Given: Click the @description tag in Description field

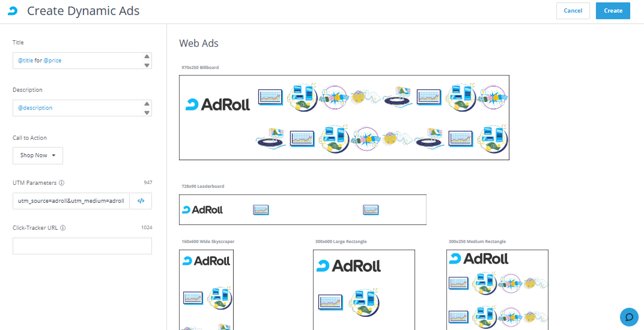Looking at the screenshot, I should [x=35, y=108].
